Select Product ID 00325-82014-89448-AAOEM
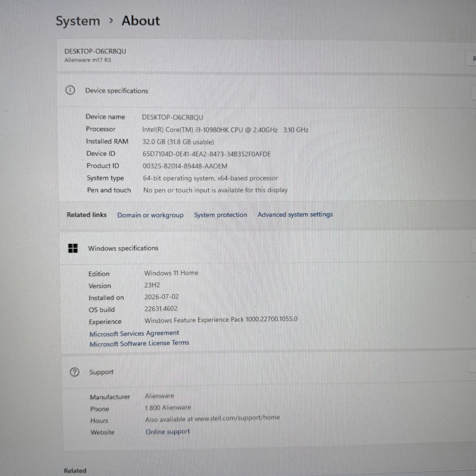Viewport: 476px width, 476px height. [x=185, y=166]
